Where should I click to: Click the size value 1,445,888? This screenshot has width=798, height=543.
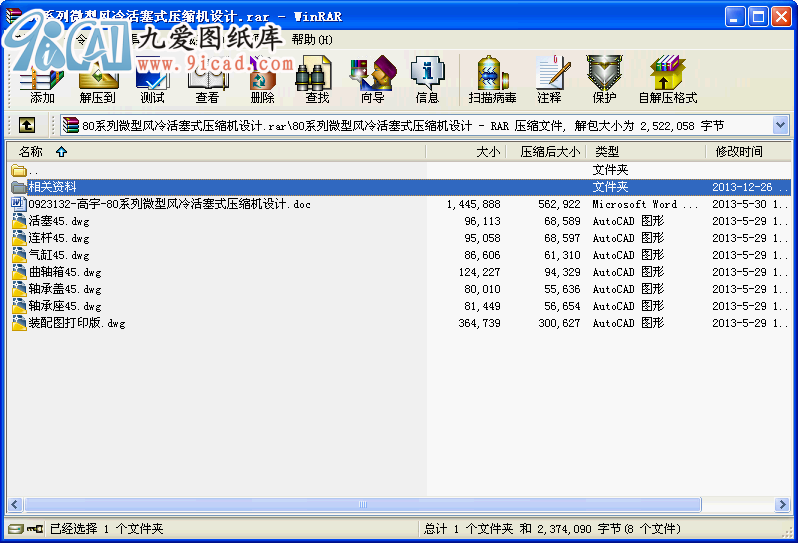(473, 204)
